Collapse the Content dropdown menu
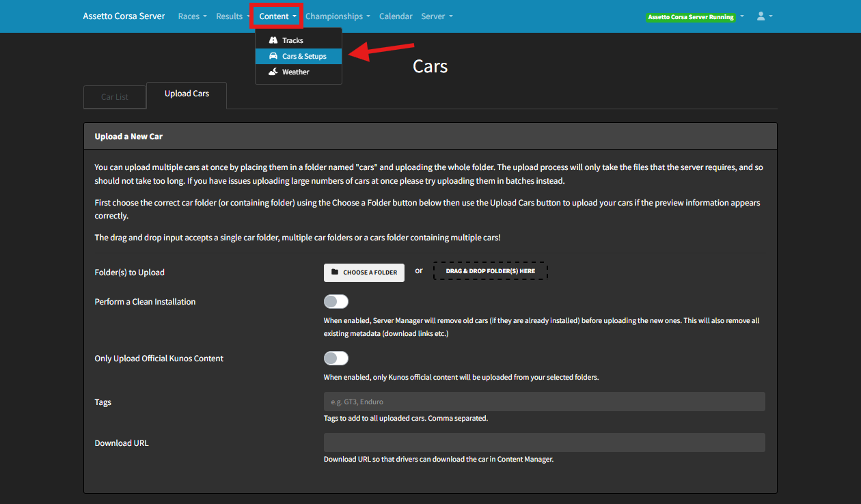Viewport: 861px width, 504px height. pos(277,16)
